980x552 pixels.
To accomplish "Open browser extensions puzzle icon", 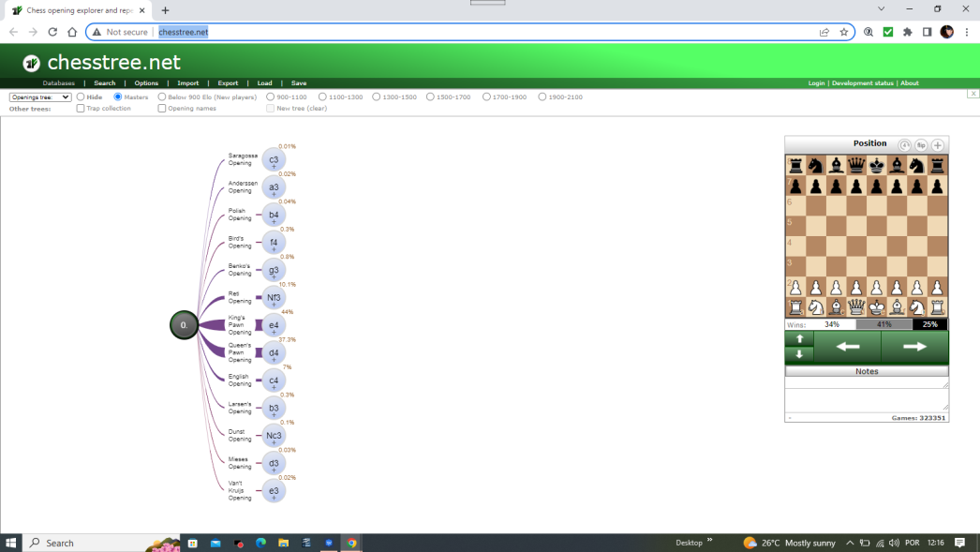I will click(x=907, y=32).
